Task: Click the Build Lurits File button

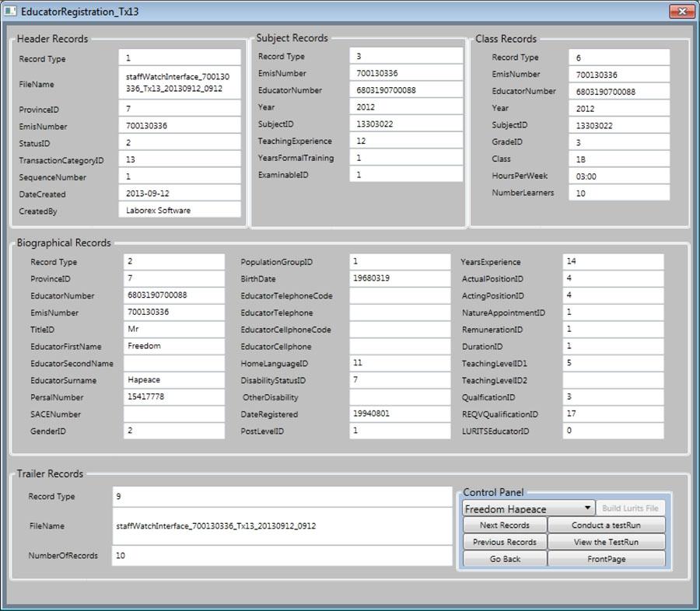Action: [632, 508]
